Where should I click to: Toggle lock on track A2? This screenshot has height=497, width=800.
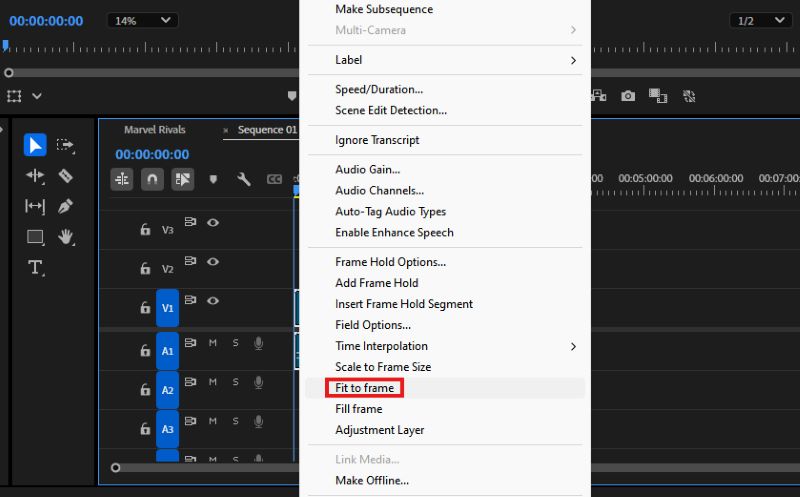point(145,390)
